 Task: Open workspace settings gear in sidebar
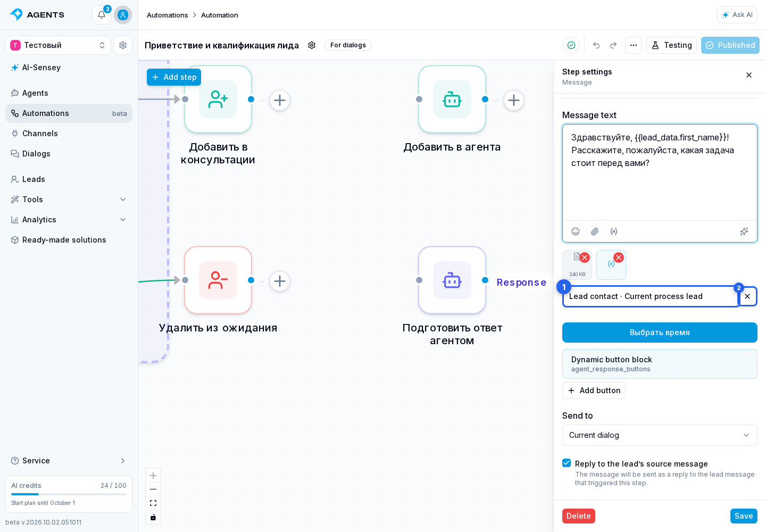click(123, 45)
